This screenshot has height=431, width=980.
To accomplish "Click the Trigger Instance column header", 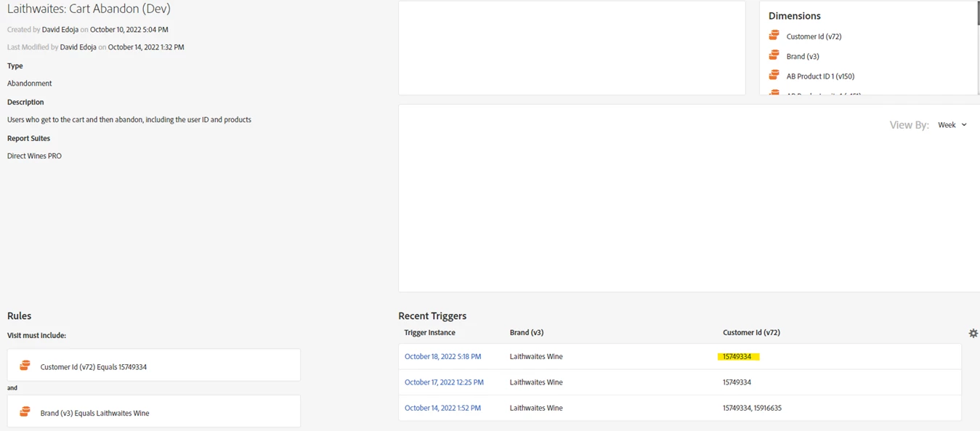I will 430,332.
